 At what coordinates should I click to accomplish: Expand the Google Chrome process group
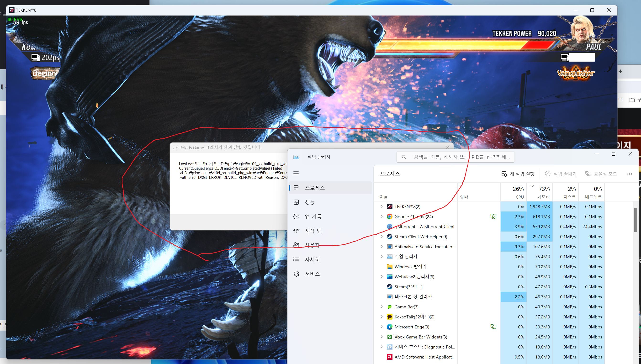381,216
